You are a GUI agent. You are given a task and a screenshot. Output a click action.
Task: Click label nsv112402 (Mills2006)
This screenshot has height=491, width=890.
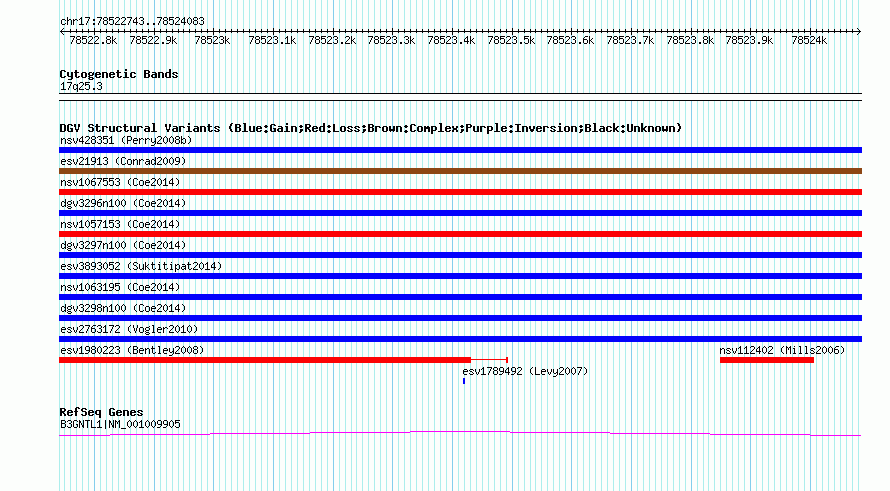point(782,350)
